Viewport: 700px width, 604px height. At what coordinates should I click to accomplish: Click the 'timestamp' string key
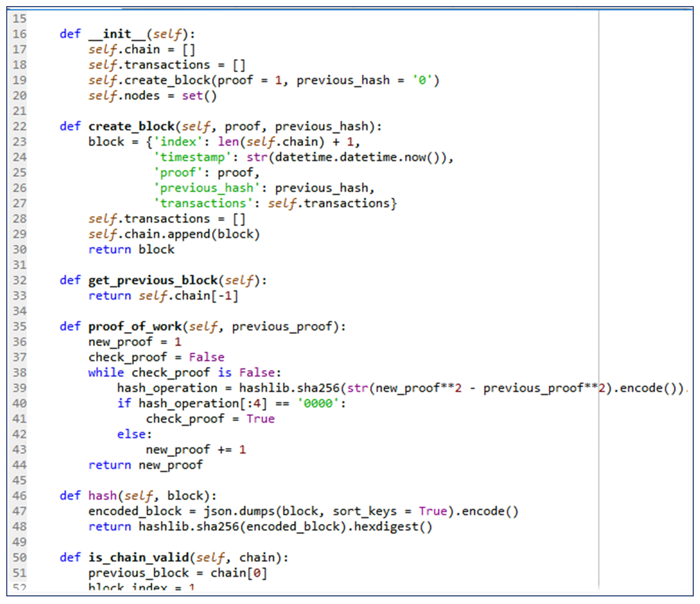pyautogui.click(x=193, y=157)
